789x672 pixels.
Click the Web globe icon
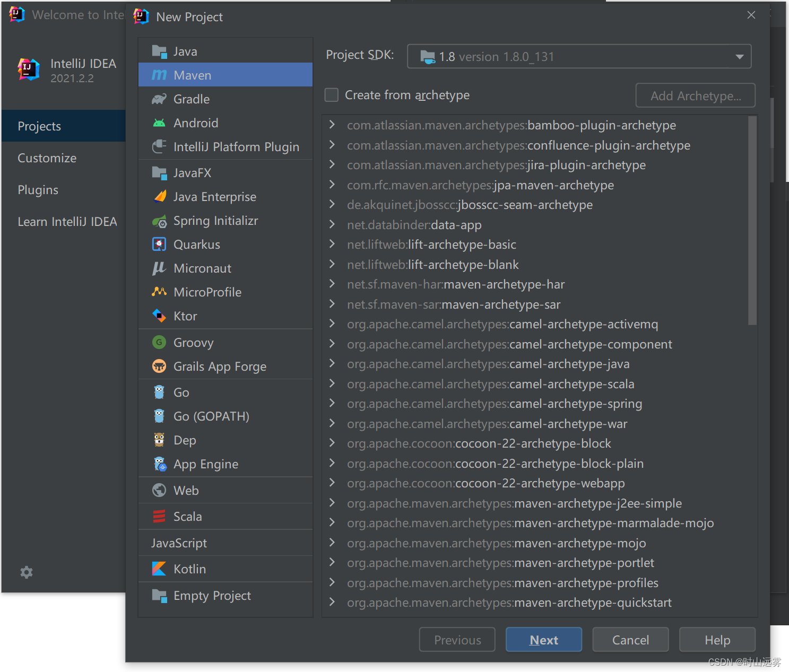159,491
